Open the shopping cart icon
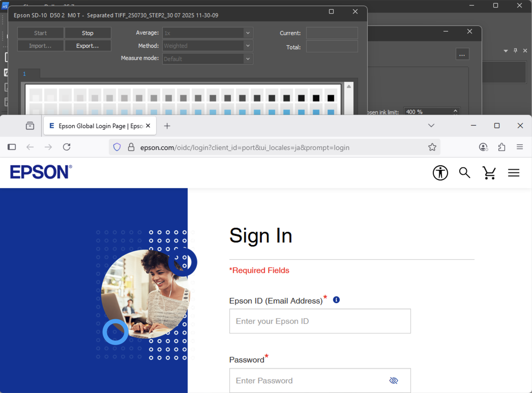Viewport: 532px width, 393px height. 489,173
